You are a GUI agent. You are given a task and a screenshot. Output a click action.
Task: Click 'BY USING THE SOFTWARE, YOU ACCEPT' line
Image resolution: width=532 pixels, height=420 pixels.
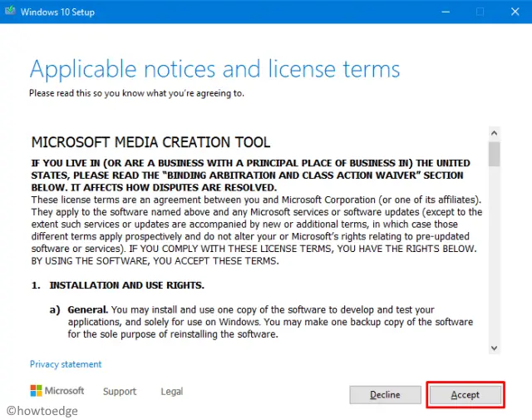[155, 261]
